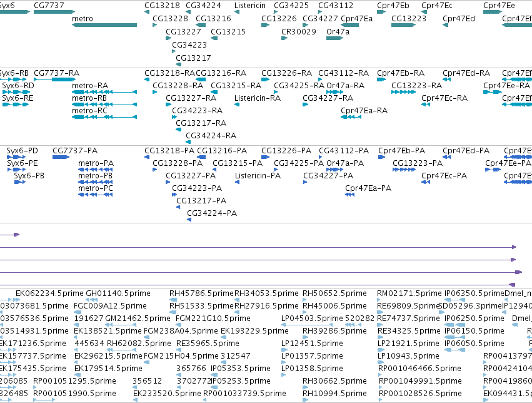Click the CG43112 gene label
532x403 pixels.
tap(336, 6)
